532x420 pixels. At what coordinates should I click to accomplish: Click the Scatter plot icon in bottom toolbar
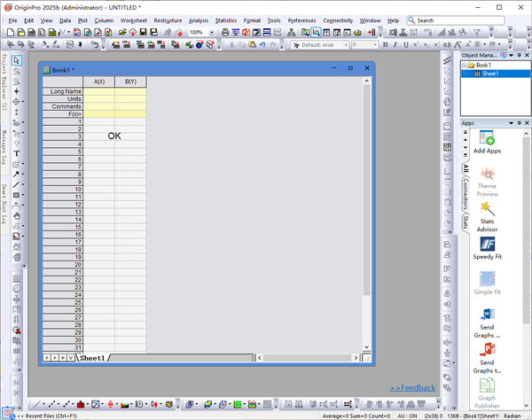click(x=51, y=404)
